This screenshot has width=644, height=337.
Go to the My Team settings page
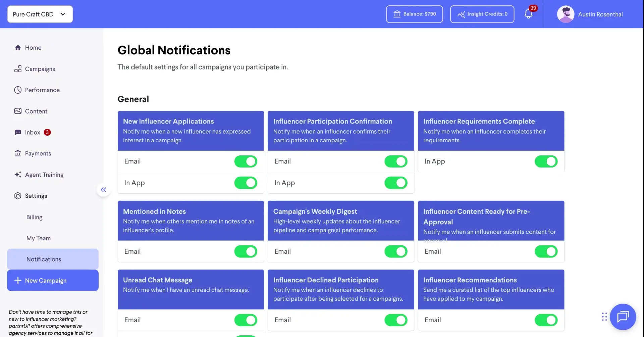pos(38,238)
